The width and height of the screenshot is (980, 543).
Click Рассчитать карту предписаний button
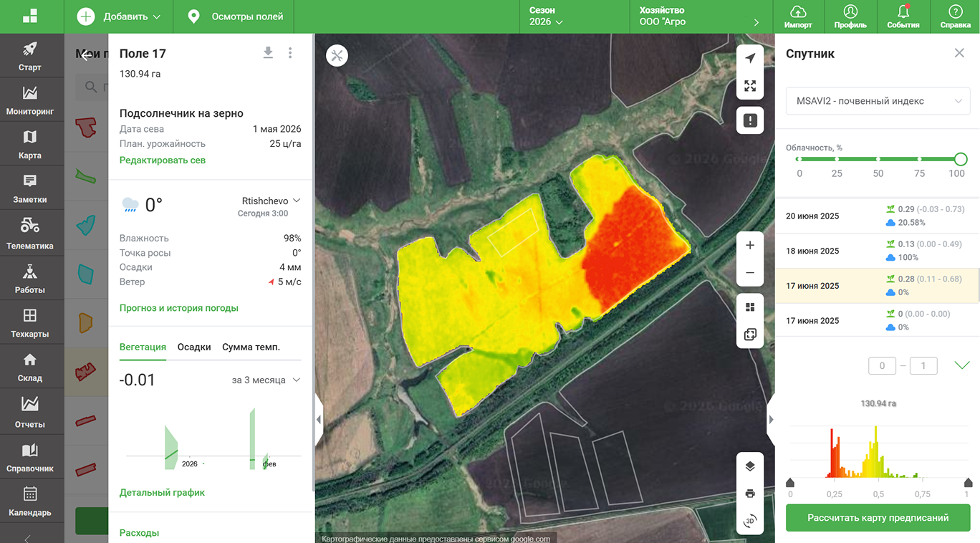878,518
